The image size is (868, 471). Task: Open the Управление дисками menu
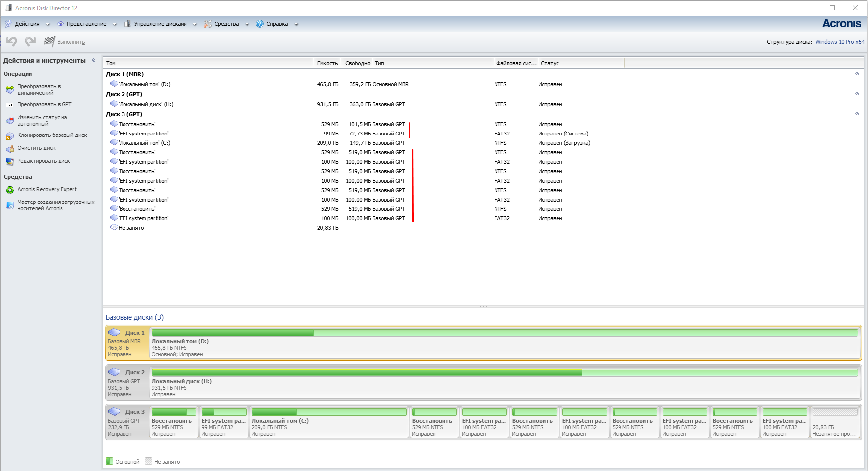point(160,24)
